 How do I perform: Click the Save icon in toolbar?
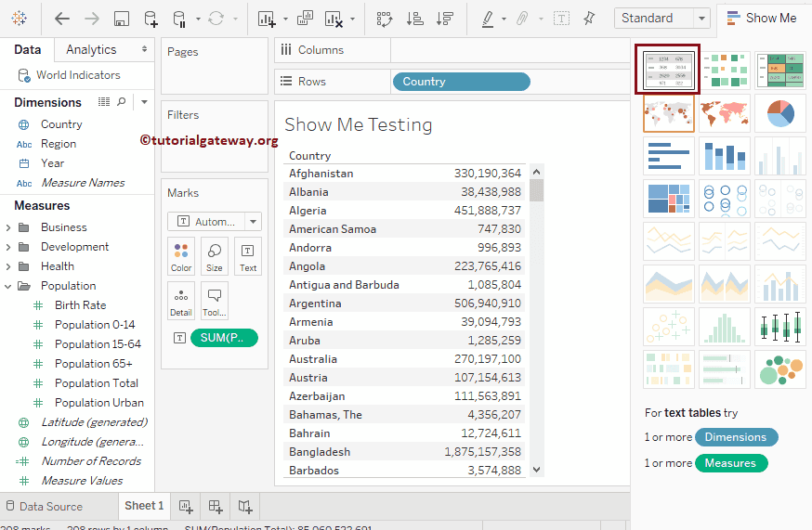coord(121,19)
